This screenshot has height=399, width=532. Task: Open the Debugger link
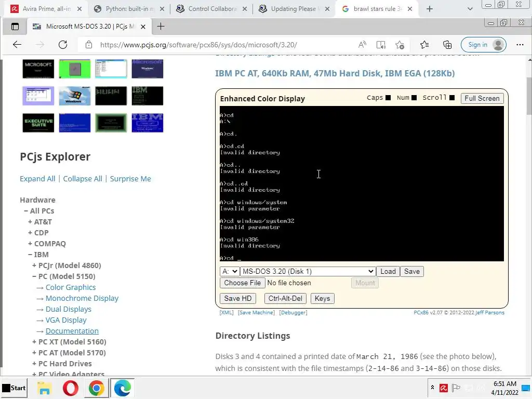(293, 312)
